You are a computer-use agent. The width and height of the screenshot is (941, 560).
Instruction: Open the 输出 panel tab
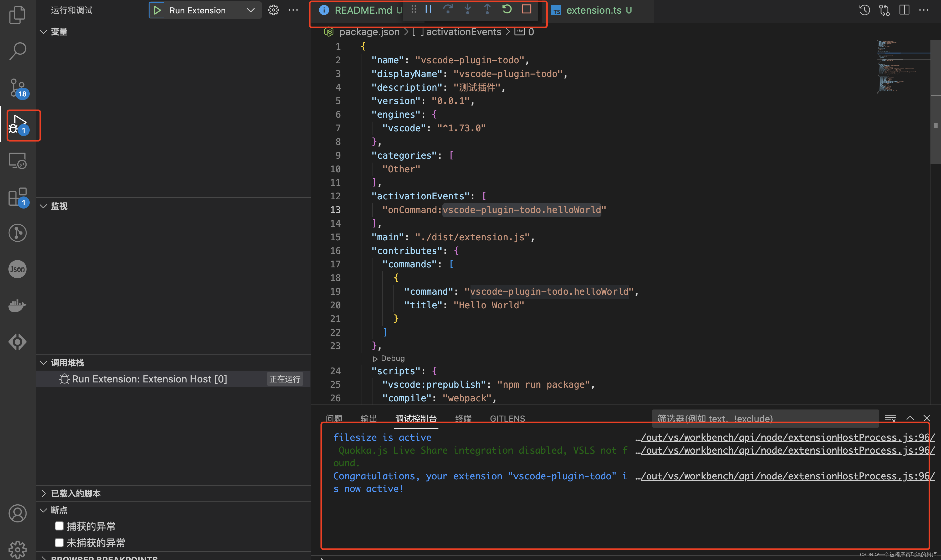(369, 418)
